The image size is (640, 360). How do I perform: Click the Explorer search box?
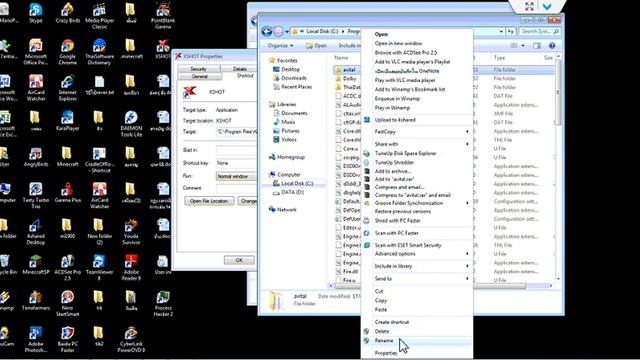[x=539, y=31]
